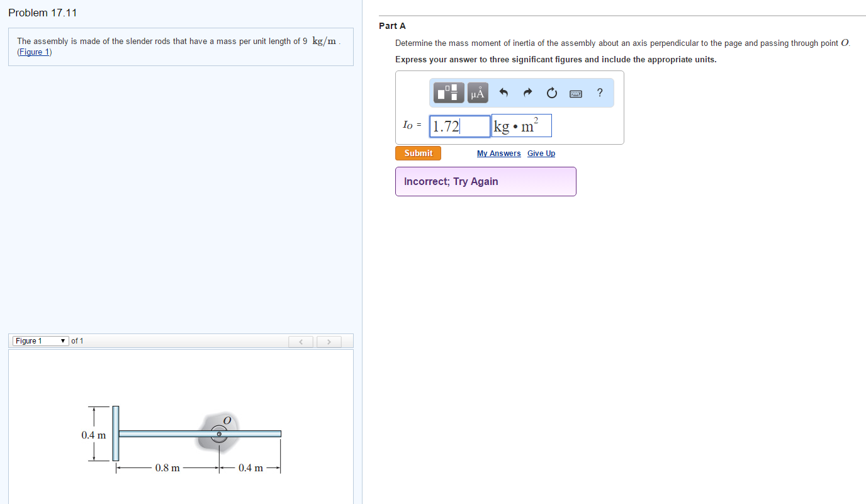Click the next-figure chevron arrow

pyautogui.click(x=329, y=341)
